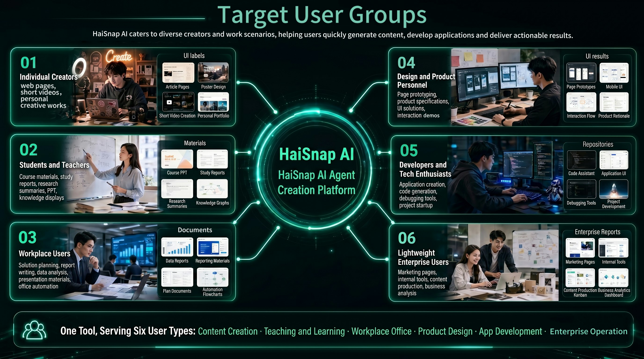
Task: Click the central HaiSnap AI title
Action: pyautogui.click(x=316, y=154)
